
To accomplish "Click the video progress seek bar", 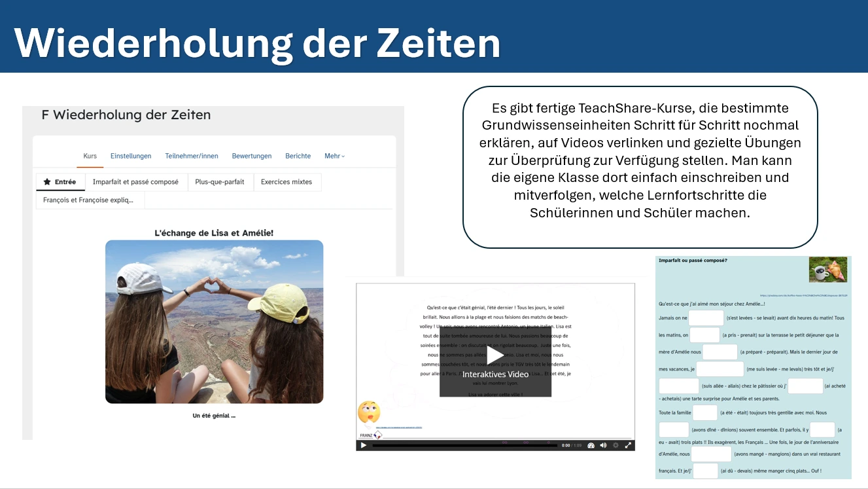I will pos(464,445).
